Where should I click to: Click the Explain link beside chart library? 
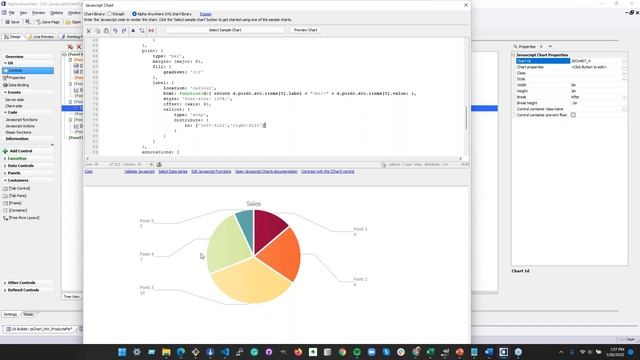(x=206, y=14)
